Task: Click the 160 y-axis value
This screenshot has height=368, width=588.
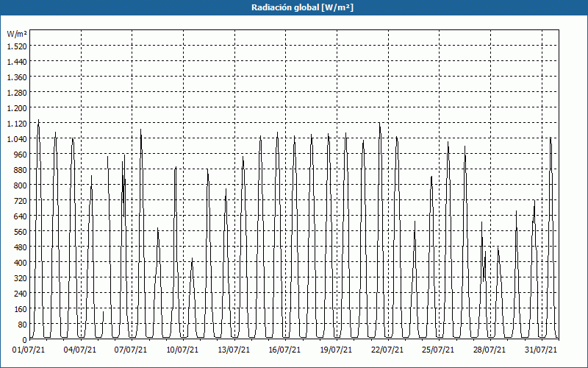Action: click(21, 309)
